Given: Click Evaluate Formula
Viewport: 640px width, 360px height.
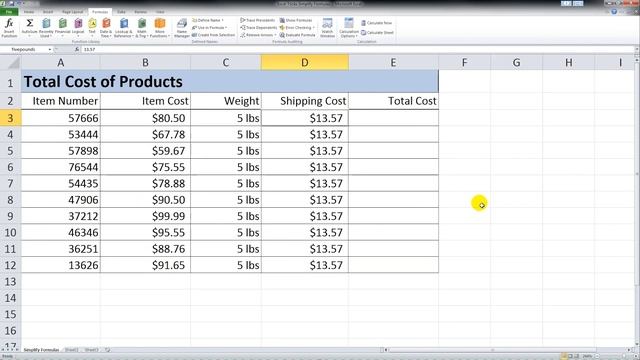Looking at the screenshot, I should coord(298,35).
